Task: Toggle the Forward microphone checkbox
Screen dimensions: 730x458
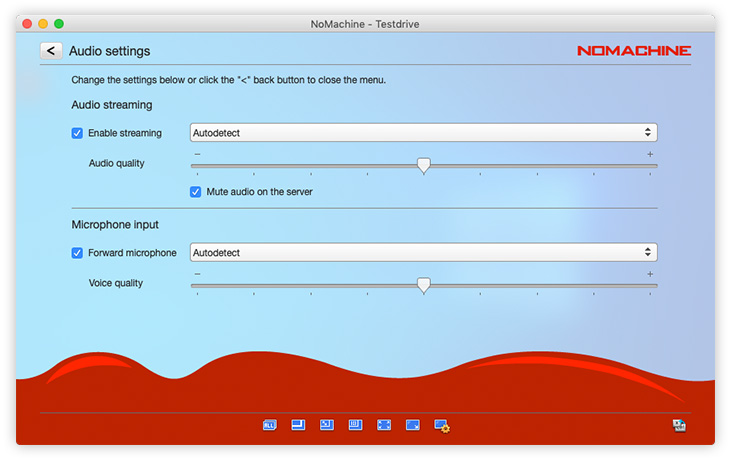Action: click(78, 253)
